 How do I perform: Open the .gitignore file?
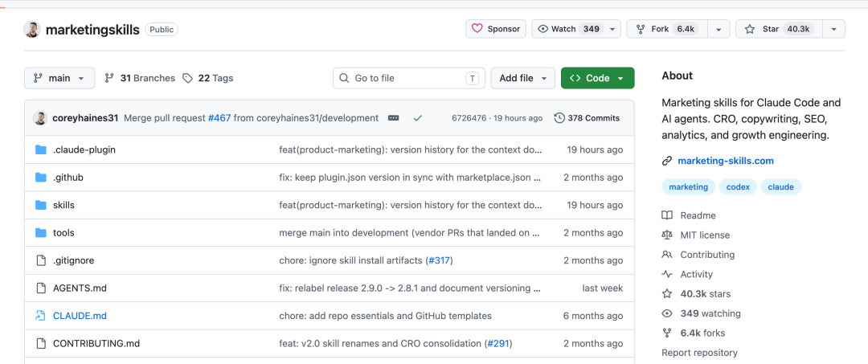(74, 260)
